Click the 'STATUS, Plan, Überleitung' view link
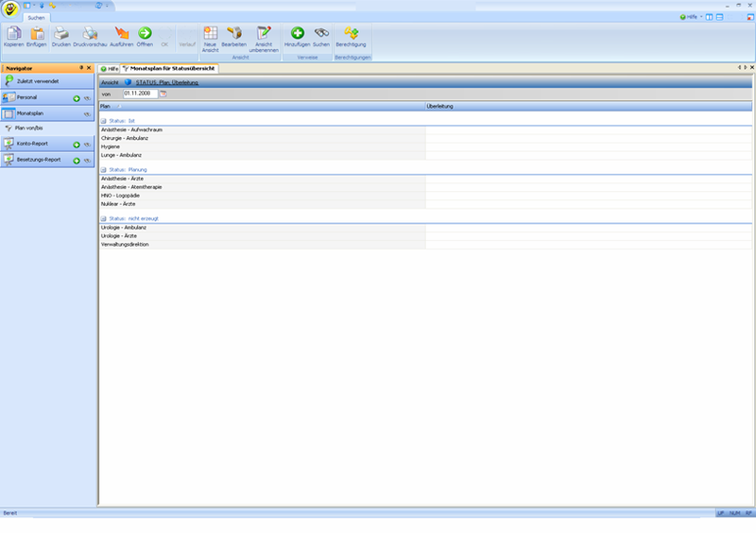 (x=166, y=83)
